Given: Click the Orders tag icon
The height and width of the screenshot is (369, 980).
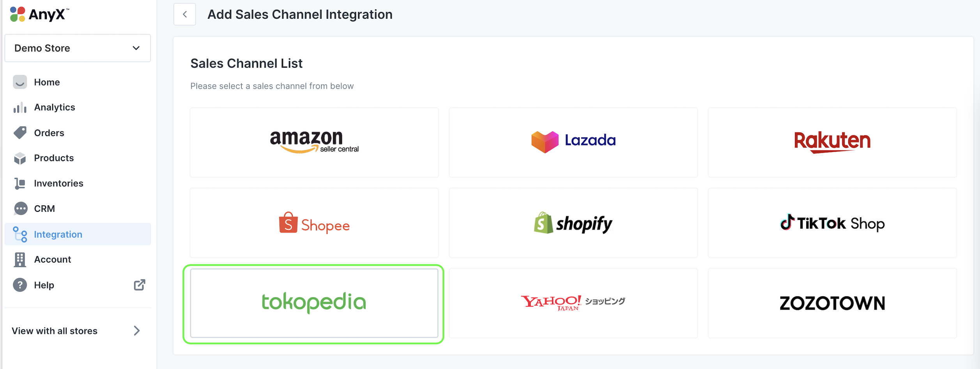Looking at the screenshot, I should [20, 133].
